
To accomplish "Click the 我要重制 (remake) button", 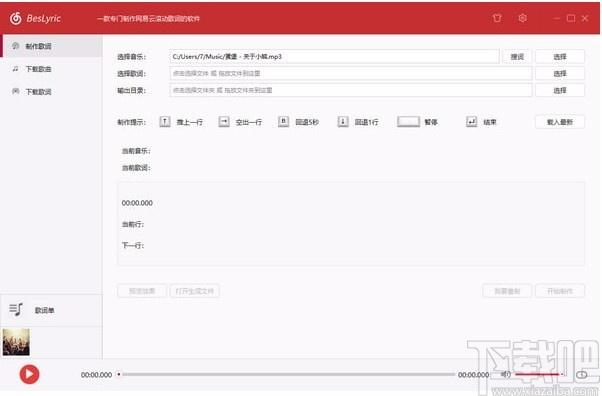I will click(507, 291).
